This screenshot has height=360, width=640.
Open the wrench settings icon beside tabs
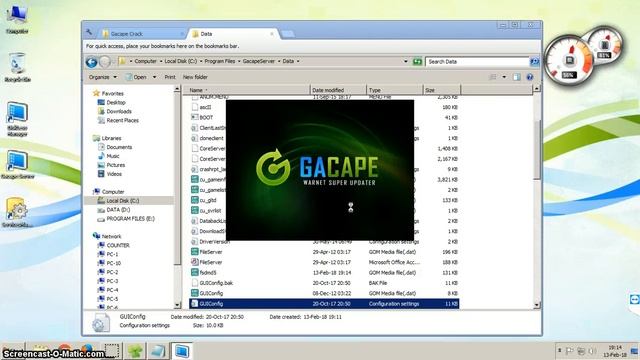pos(89,33)
